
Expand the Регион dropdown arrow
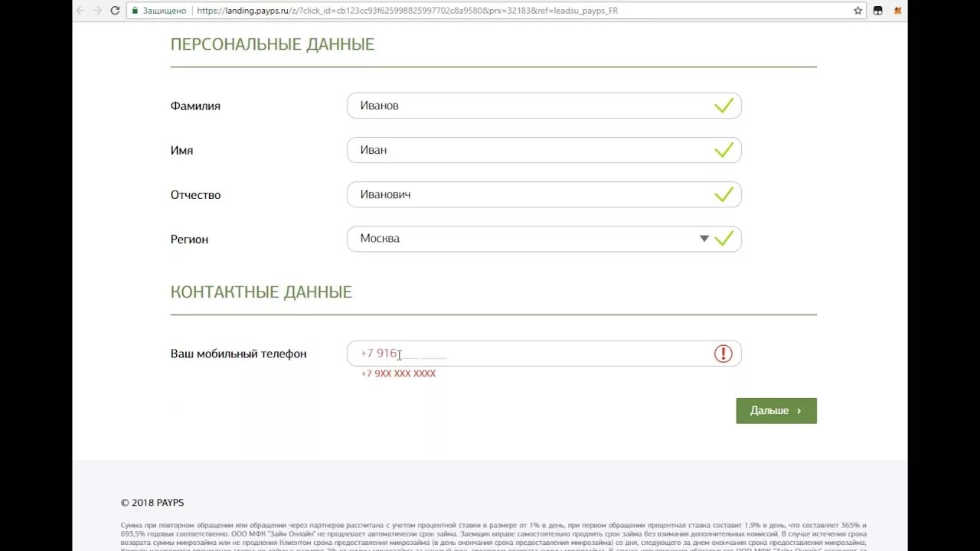pos(704,239)
